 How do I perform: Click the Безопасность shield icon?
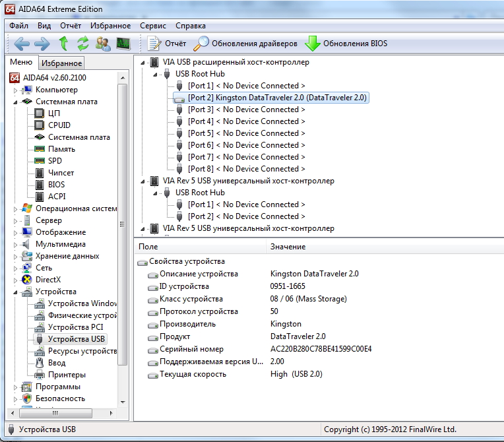pos(27,398)
